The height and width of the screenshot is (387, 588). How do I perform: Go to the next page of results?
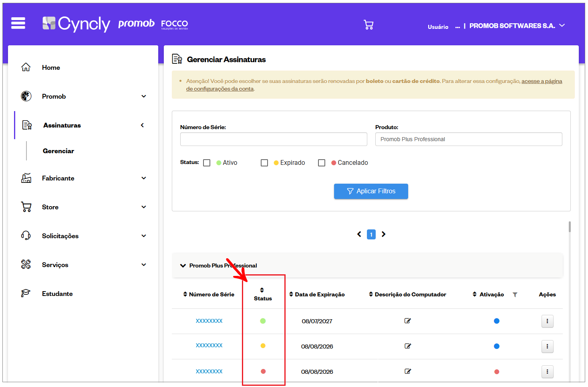coord(384,234)
